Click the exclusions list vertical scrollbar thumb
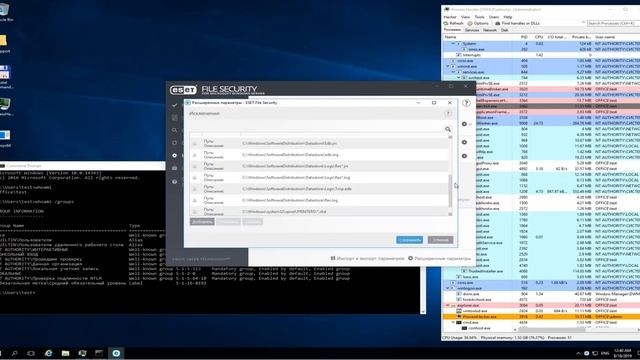This screenshot has height=360, width=640. pyautogui.click(x=450, y=190)
